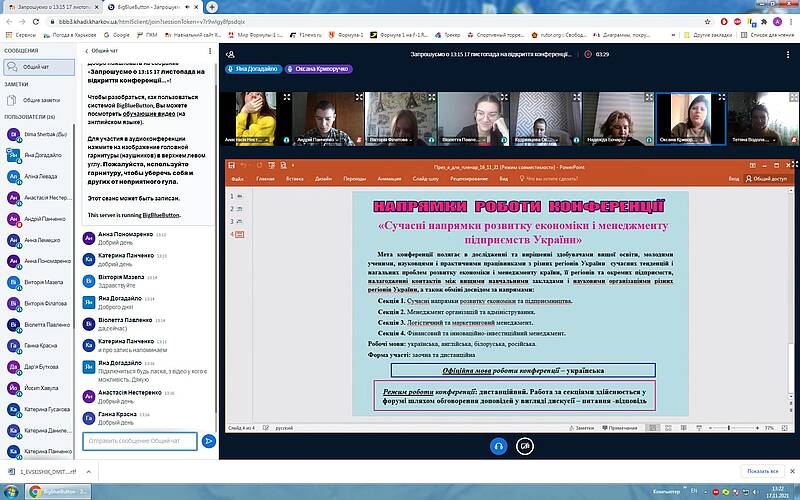Screen dimensions: 800x500
Task: Open chat options three-dot menu
Action: pyautogui.click(x=210, y=51)
